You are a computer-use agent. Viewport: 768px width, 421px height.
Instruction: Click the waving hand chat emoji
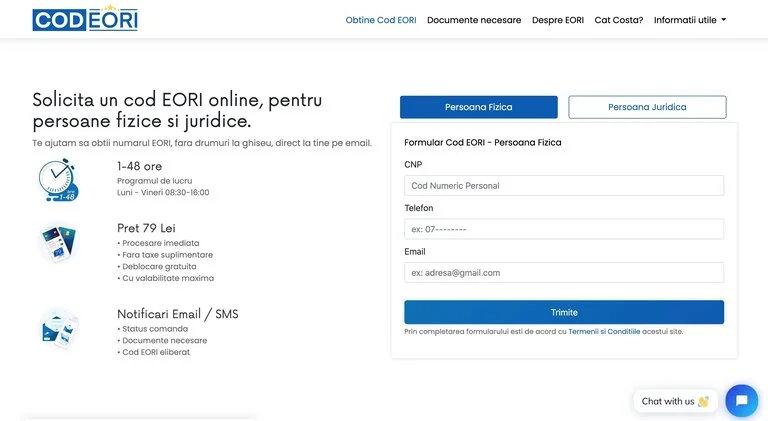coord(703,402)
